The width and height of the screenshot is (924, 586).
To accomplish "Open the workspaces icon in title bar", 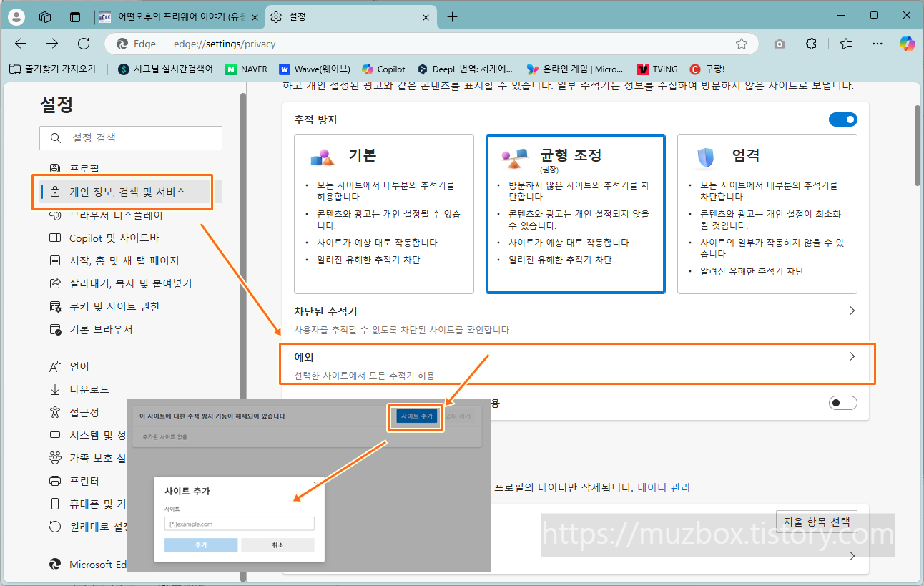I will pyautogui.click(x=45, y=16).
